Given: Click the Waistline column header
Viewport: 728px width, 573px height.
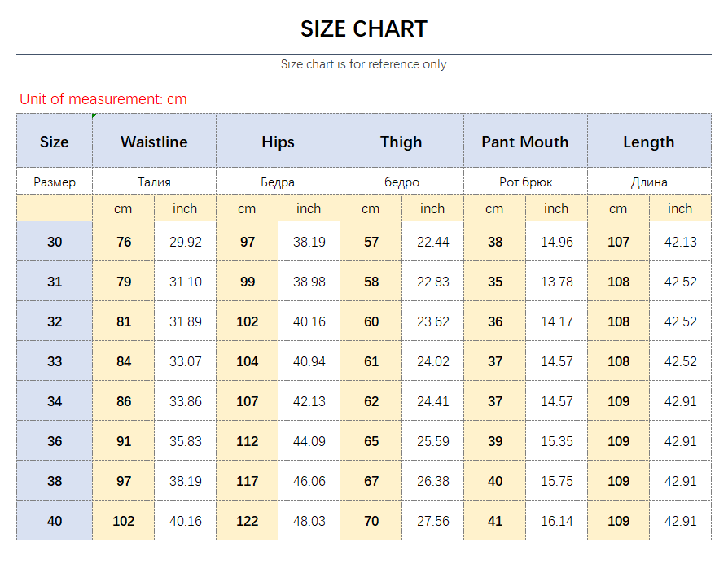Looking at the screenshot, I should [154, 142].
